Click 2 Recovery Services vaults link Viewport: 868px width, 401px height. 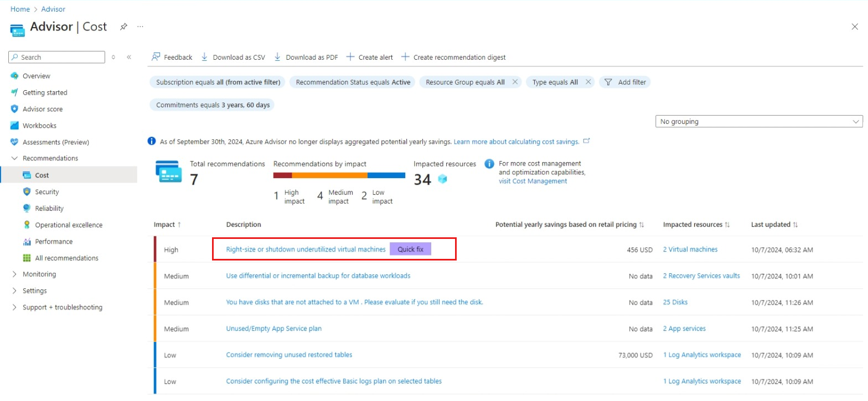point(701,275)
